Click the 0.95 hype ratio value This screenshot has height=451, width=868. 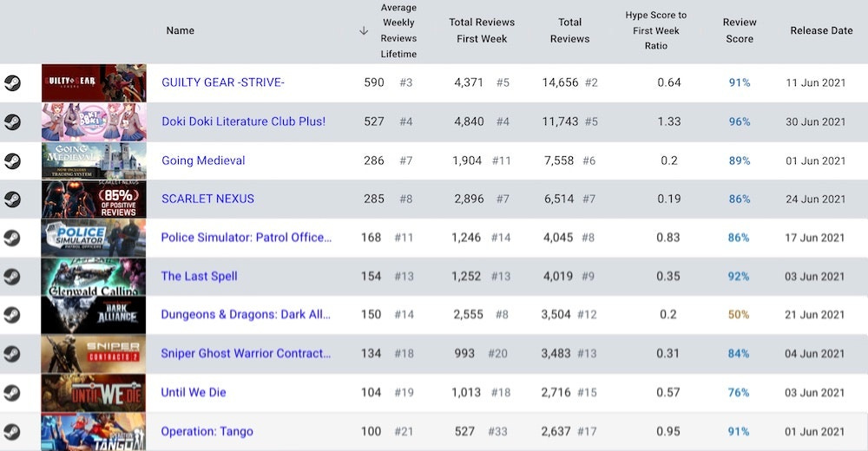click(668, 431)
